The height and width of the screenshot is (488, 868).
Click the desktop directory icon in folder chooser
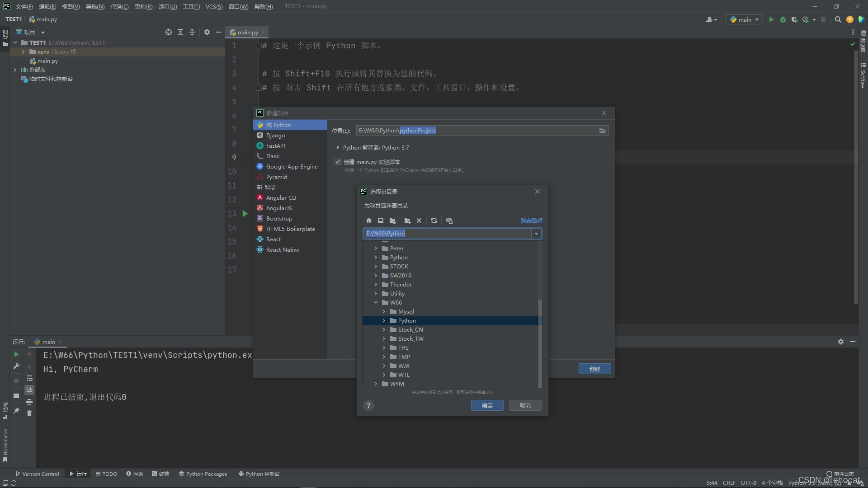tap(381, 221)
